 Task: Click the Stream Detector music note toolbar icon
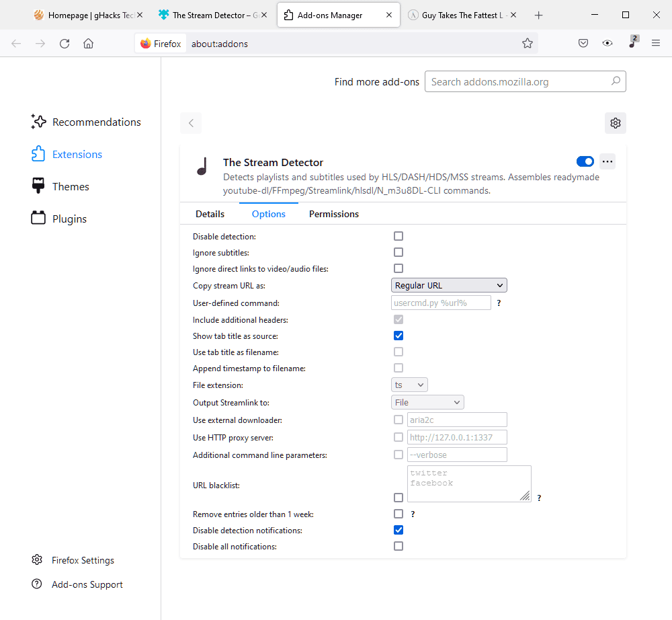[632, 43]
